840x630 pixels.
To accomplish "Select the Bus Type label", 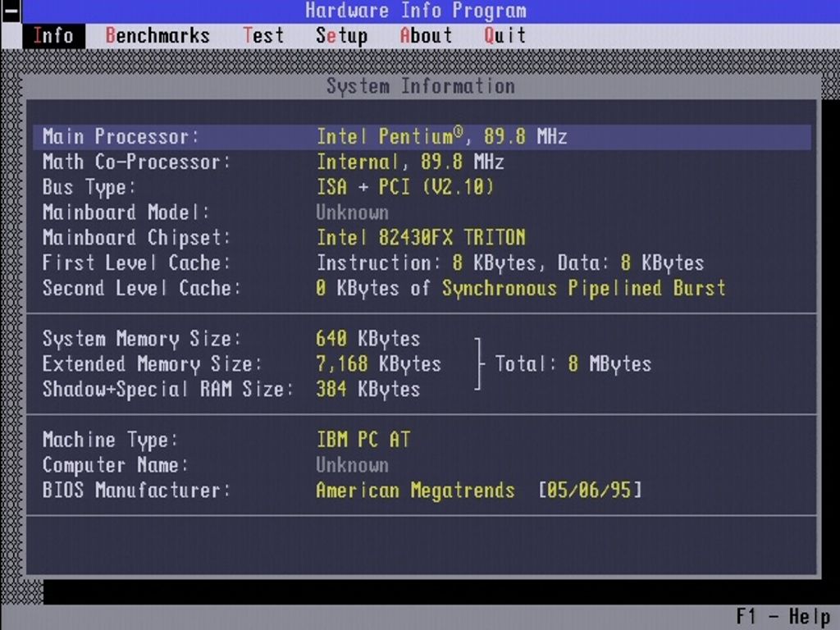I will (89, 187).
